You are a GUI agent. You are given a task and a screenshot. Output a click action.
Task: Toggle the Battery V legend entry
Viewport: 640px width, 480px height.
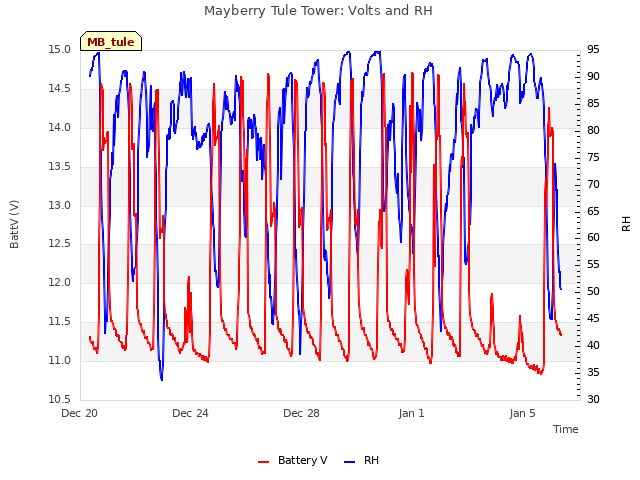pyautogui.click(x=292, y=460)
